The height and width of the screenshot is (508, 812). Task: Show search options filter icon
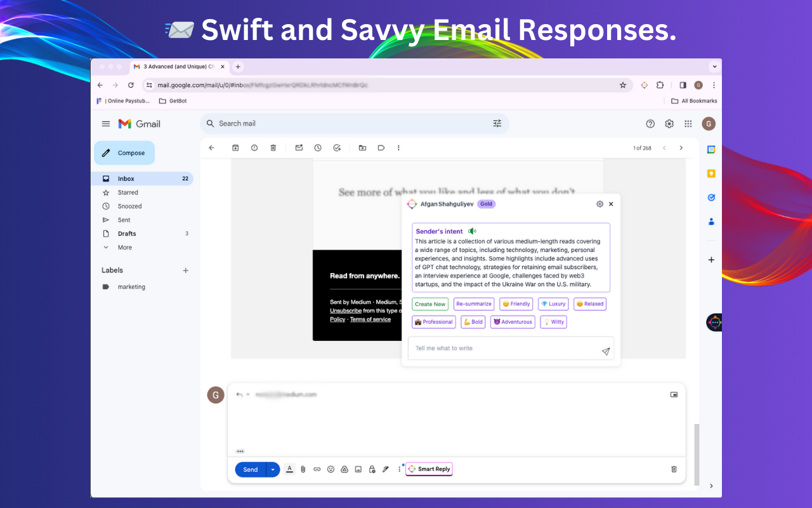pos(497,124)
